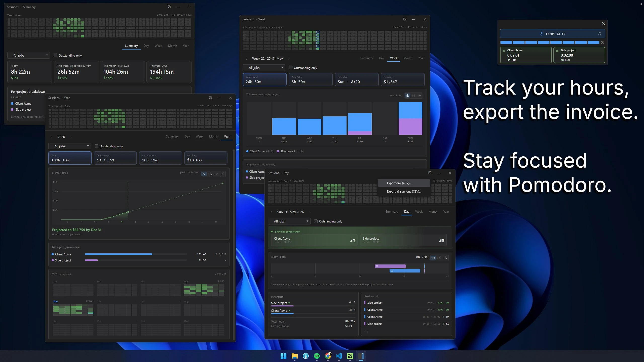Enable Outstanding only in Week window
Image resolution: width=644 pixels, height=362 pixels.
click(x=291, y=68)
